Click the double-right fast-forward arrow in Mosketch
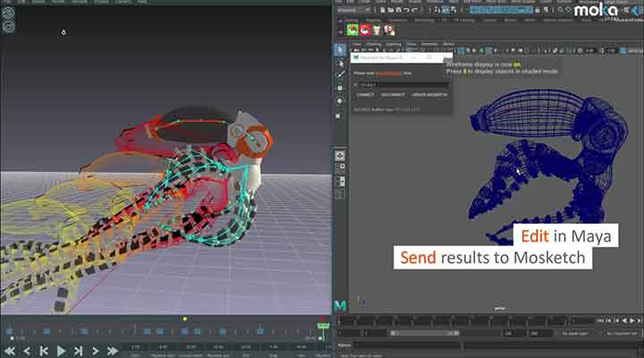The height and width of the screenshot is (358, 644). tap(113, 351)
